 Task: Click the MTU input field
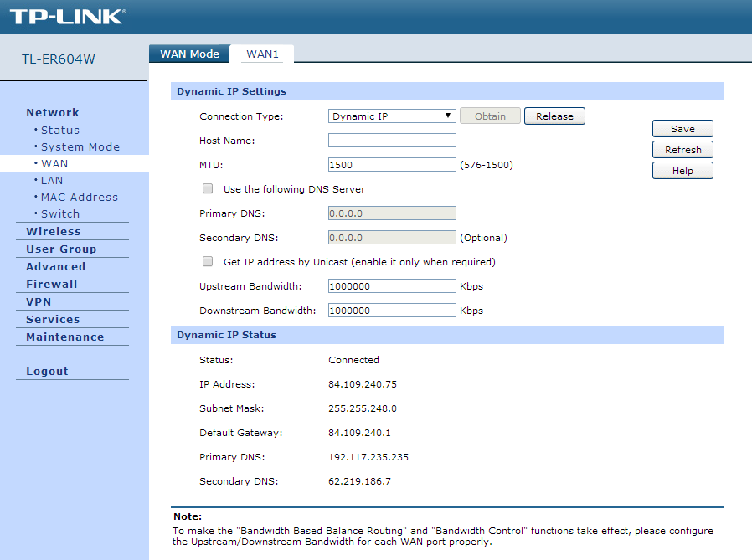click(392, 165)
